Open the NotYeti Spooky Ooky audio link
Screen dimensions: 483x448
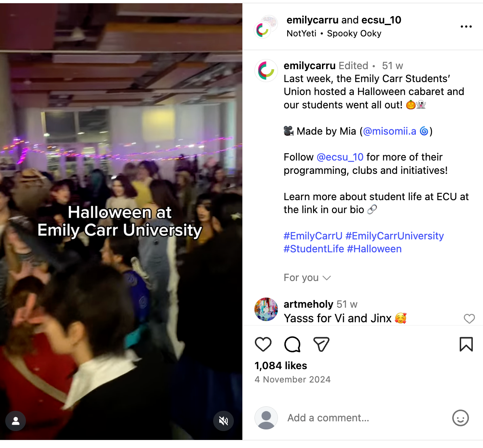(x=334, y=33)
